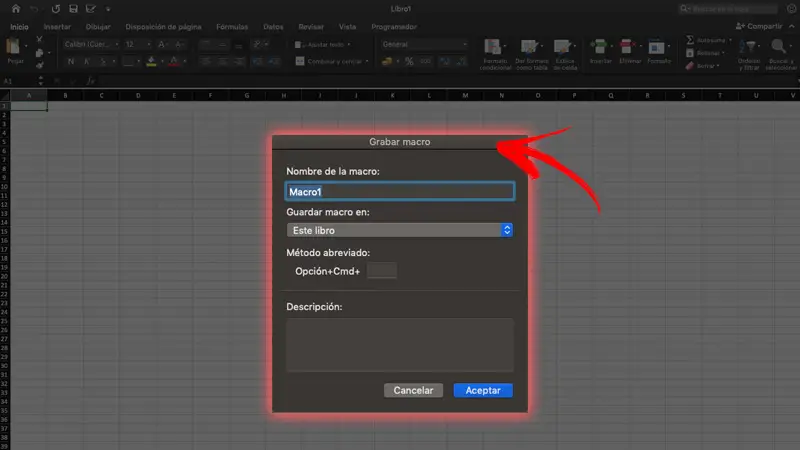800x450 pixels.
Task: Click the increase font size A icon
Action: (162, 44)
